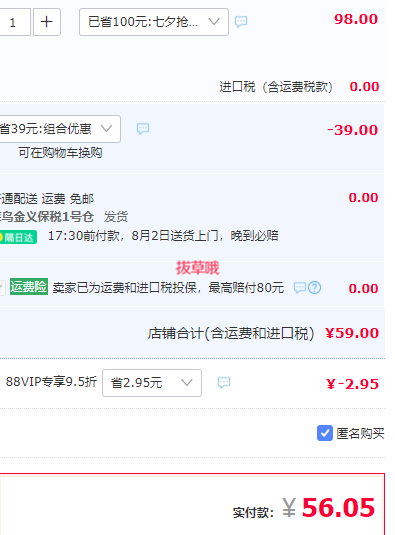Viewport: 395px width, 535px height.
Task: Open the 省2.95元 88VIP discount dropdown
Action: point(152,383)
